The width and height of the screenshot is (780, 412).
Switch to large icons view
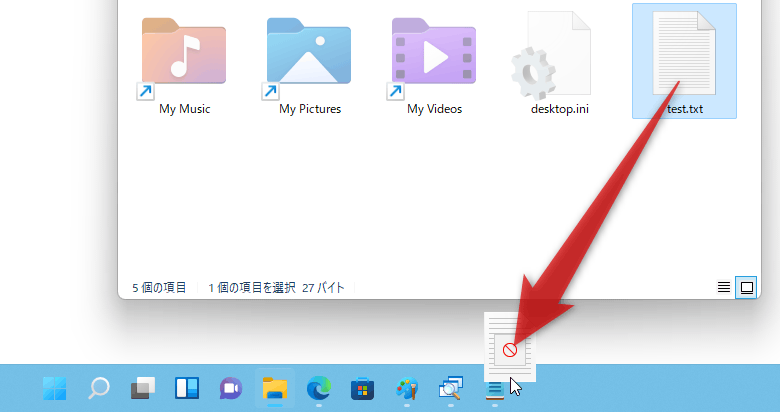pyautogui.click(x=746, y=287)
